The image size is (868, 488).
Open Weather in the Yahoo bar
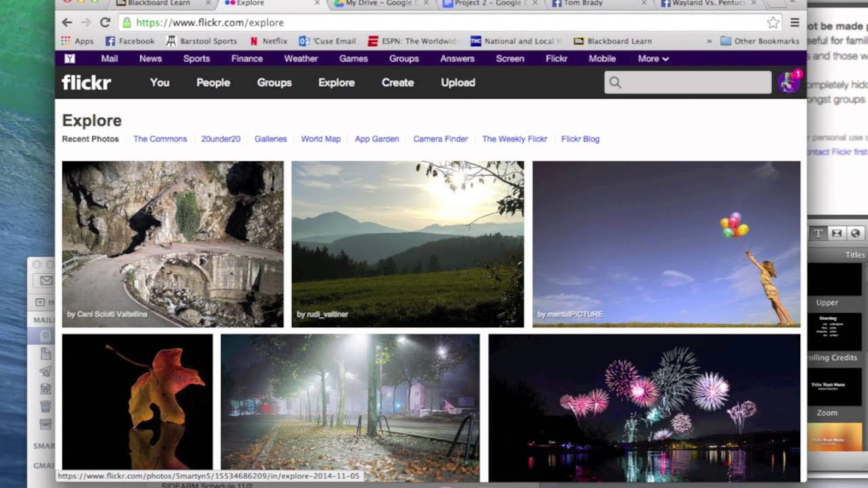pyautogui.click(x=301, y=59)
